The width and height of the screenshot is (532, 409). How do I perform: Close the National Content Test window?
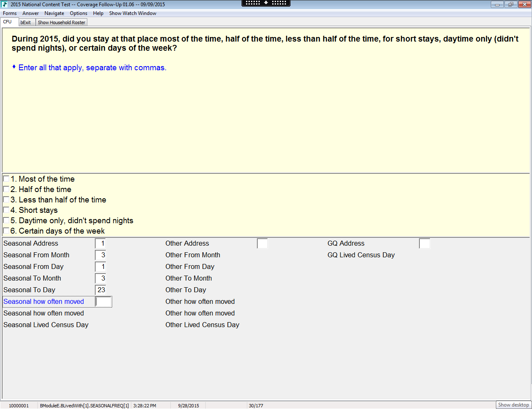click(x=524, y=5)
